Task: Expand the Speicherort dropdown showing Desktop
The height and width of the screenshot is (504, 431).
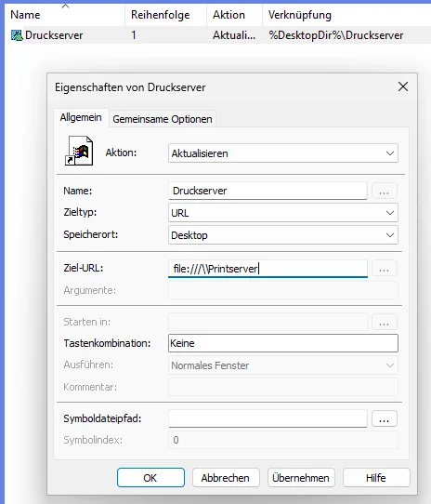Action: coord(283,235)
